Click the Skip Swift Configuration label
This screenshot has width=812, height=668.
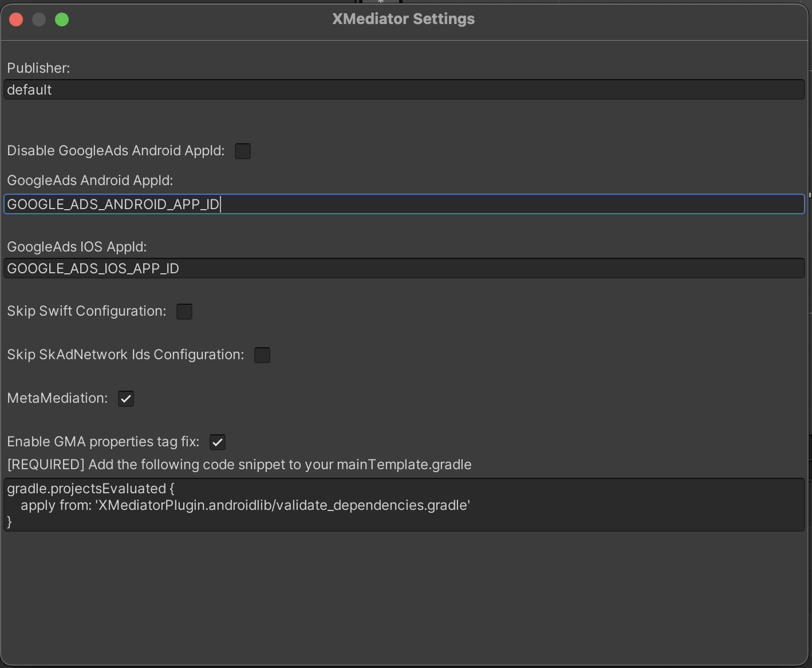point(86,311)
